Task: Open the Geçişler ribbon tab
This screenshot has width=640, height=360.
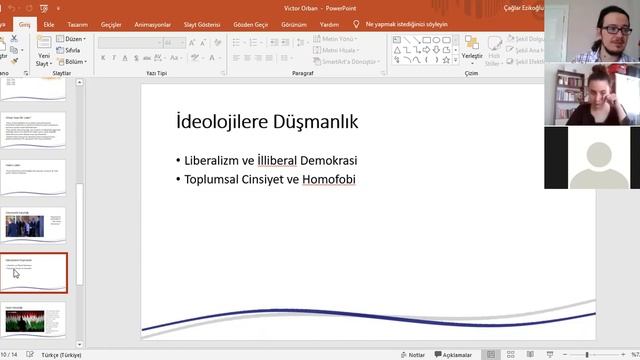Action: 111,24
